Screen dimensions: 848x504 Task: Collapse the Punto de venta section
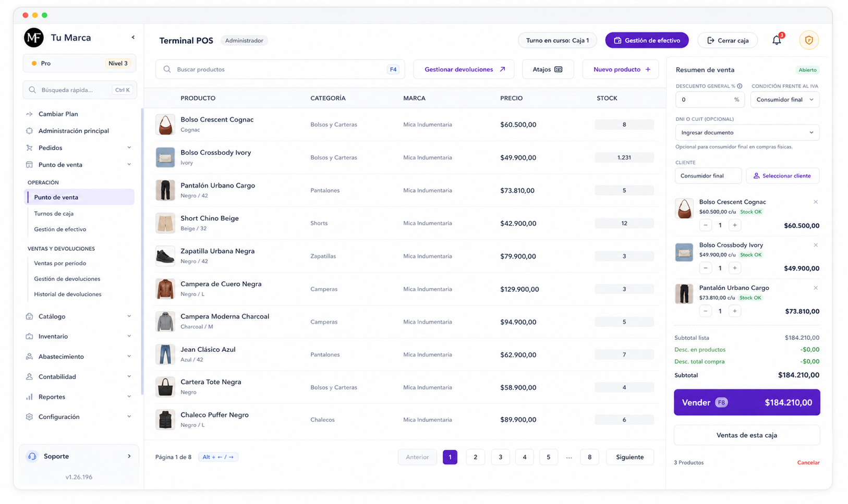point(129,165)
